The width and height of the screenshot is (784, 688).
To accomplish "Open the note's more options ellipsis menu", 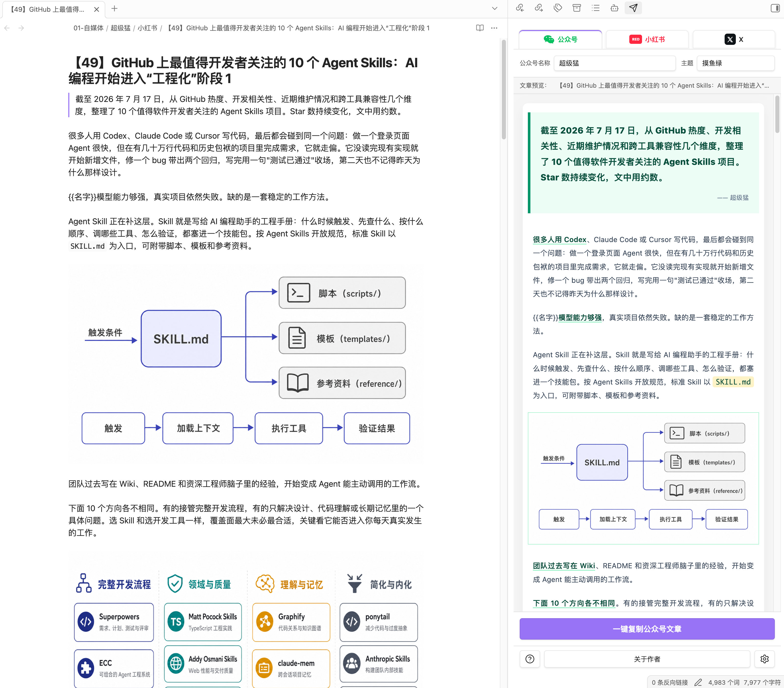I will [x=494, y=28].
